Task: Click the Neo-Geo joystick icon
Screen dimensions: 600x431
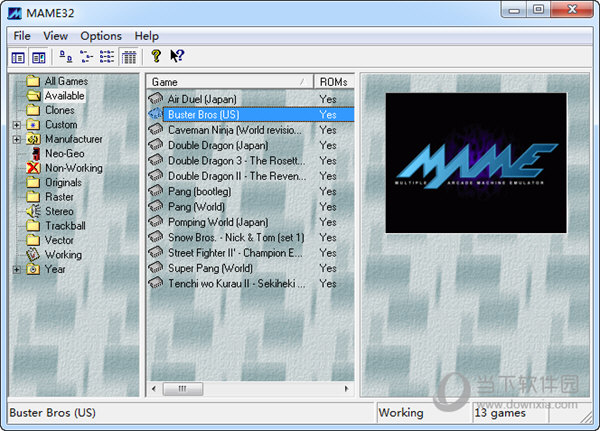Action: (36, 154)
